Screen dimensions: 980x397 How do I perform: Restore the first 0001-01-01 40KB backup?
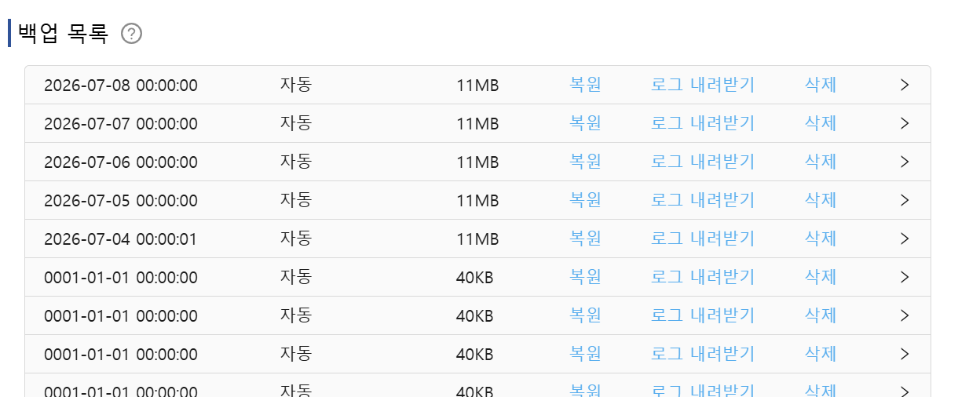[x=585, y=277]
